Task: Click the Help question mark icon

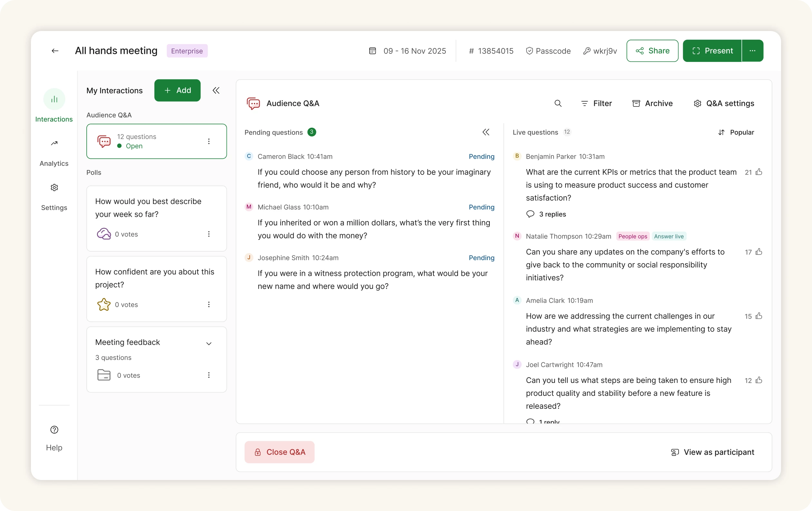Action: [54, 430]
